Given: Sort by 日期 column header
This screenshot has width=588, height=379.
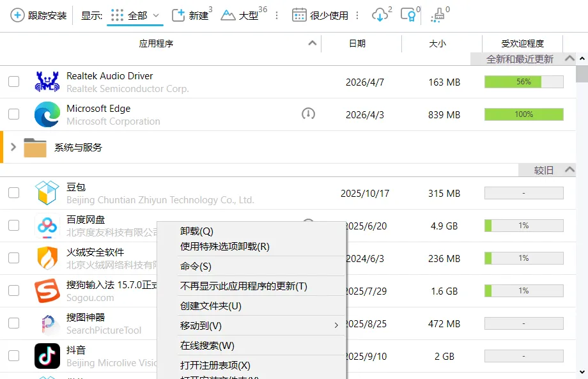Looking at the screenshot, I should (357, 43).
